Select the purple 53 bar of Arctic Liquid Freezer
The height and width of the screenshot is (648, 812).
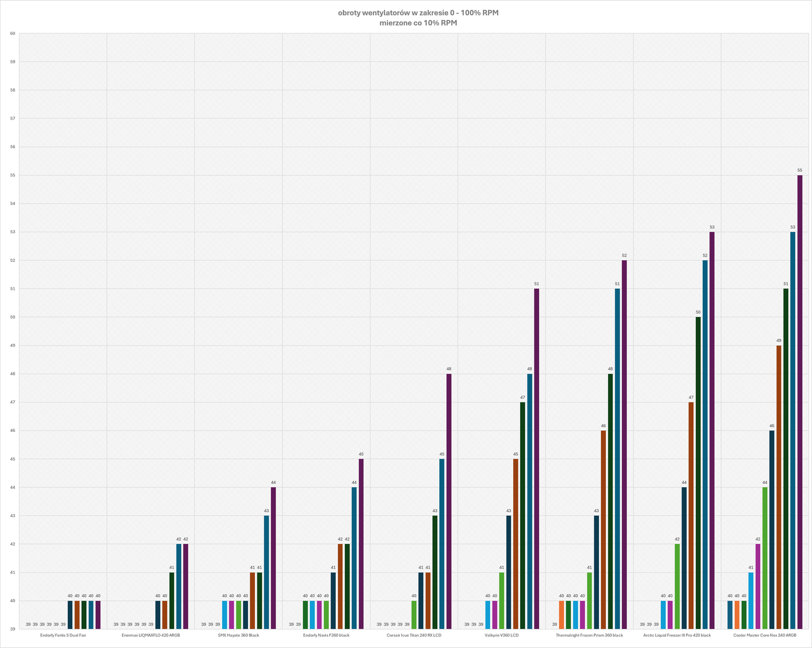point(712,431)
